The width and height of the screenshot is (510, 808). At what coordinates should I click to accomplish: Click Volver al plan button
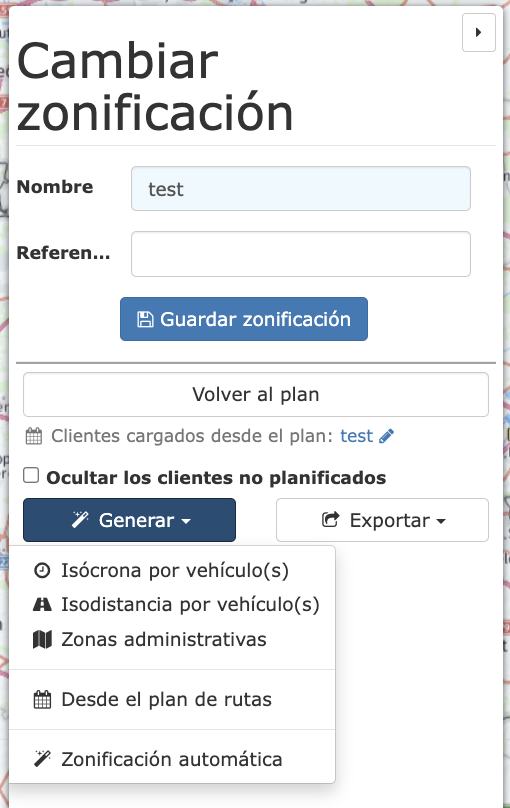pos(256,395)
